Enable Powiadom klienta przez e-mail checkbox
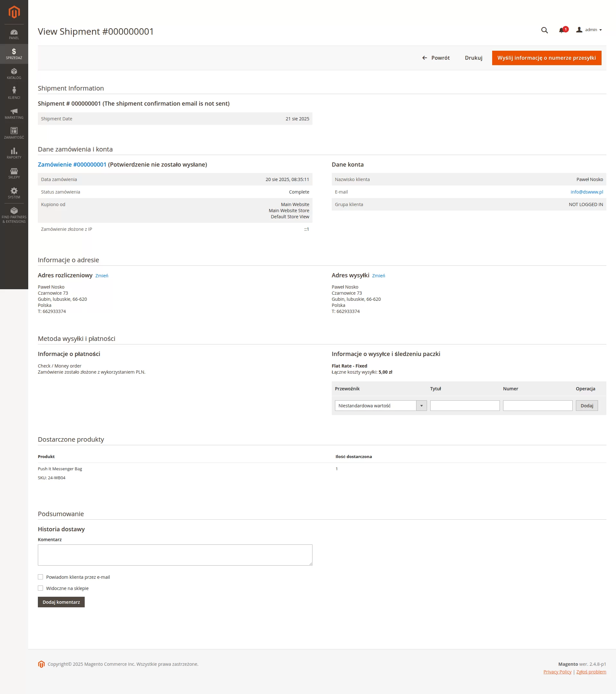Screen dimensions: 616x694 40,577
